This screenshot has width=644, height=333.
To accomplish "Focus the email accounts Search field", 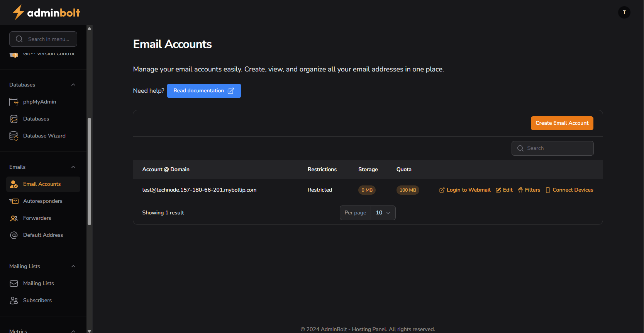I will 556,148.
